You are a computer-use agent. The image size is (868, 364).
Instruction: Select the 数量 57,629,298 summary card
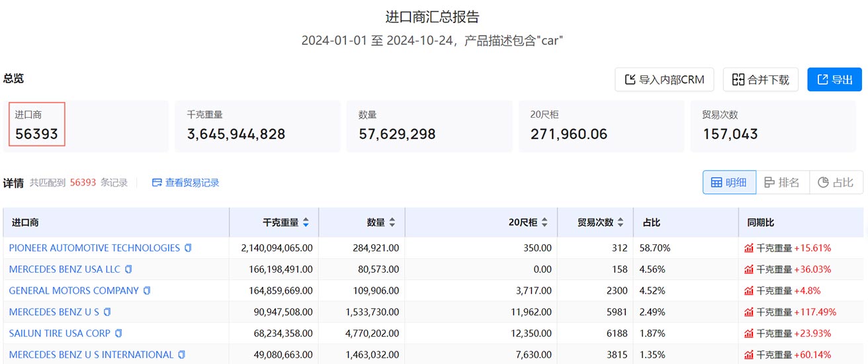pos(429,126)
